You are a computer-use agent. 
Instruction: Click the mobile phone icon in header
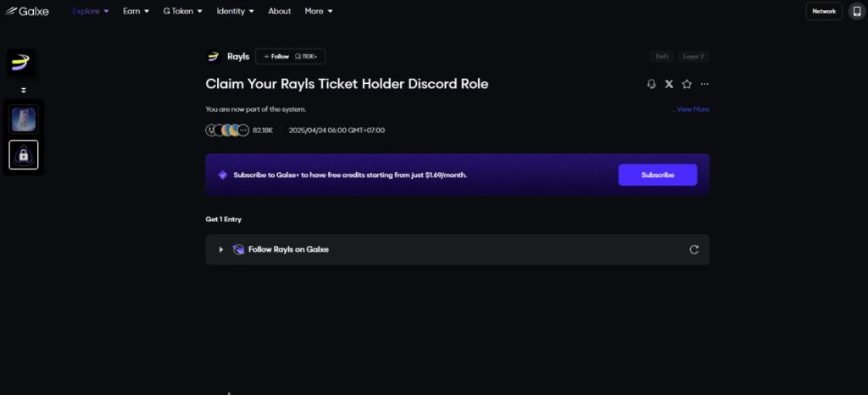pyautogui.click(x=856, y=11)
